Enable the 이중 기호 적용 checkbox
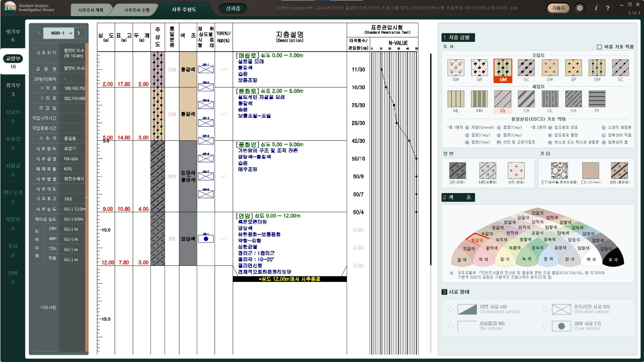This screenshot has width=644, height=362. click(599, 47)
